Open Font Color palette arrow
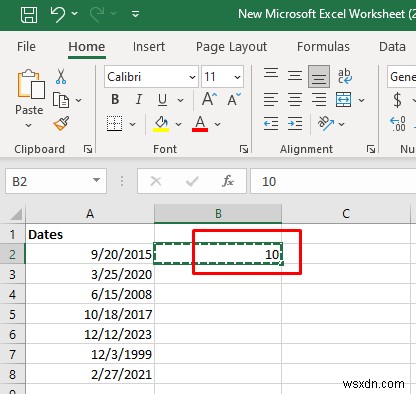Screen dimensions: 416x394 tap(217, 124)
